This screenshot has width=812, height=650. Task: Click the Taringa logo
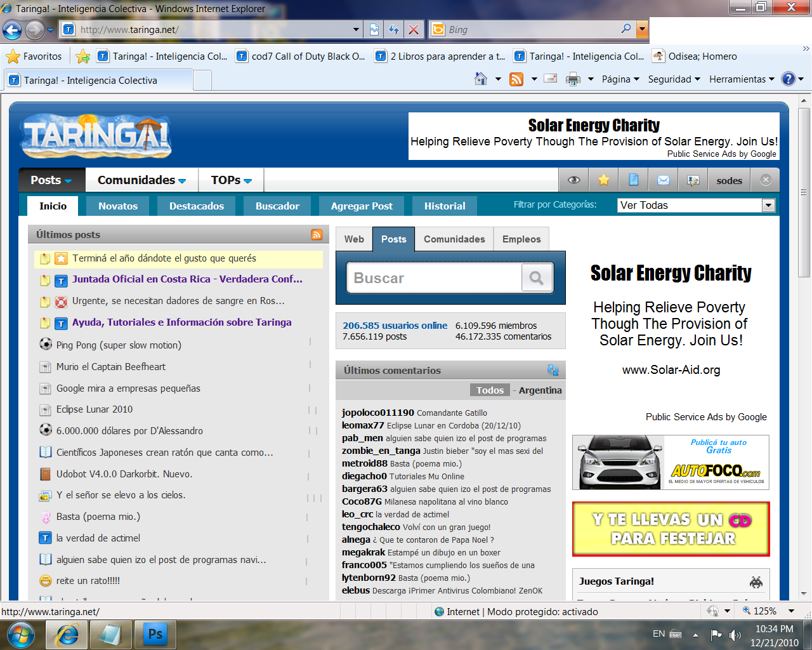[96, 136]
